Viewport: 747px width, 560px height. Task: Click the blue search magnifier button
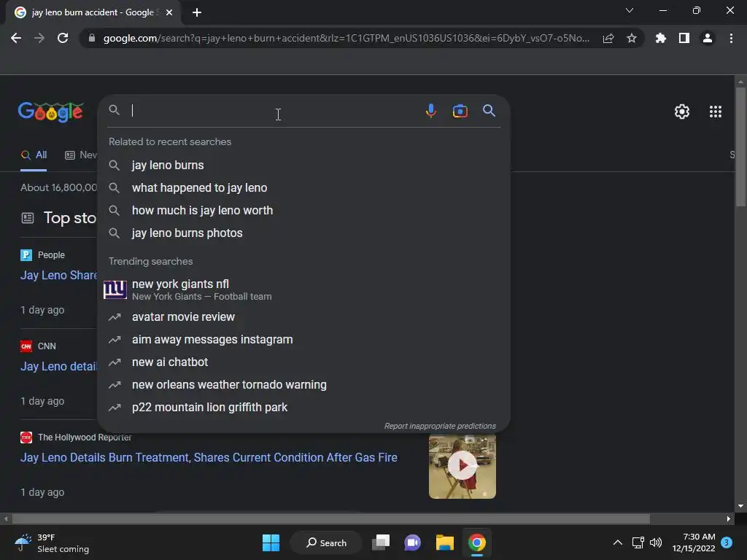tap(489, 111)
